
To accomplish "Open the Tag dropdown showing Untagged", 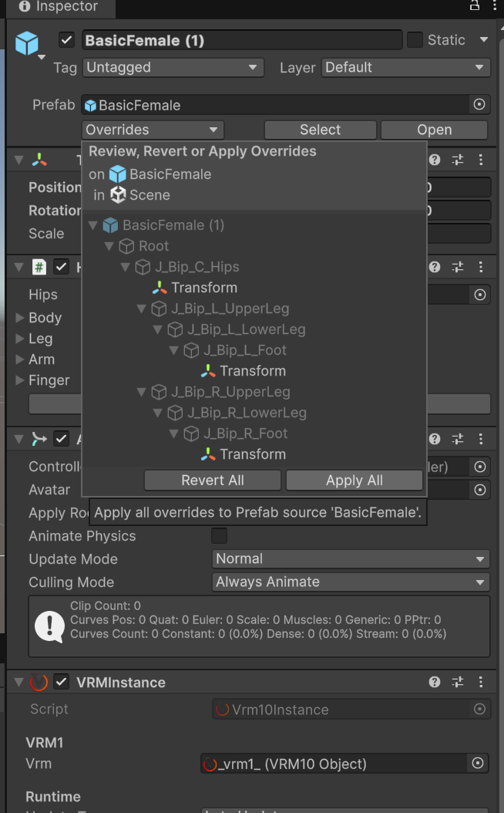I will [173, 67].
